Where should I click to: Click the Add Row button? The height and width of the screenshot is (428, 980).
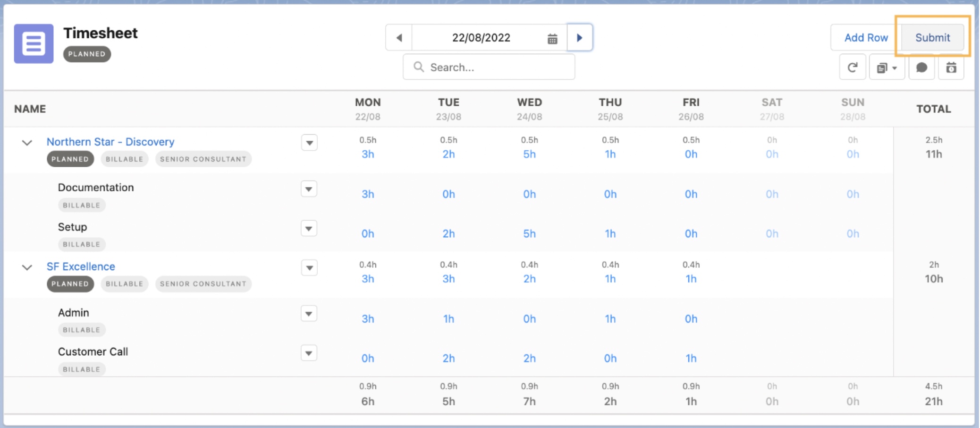(x=866, y=37)
